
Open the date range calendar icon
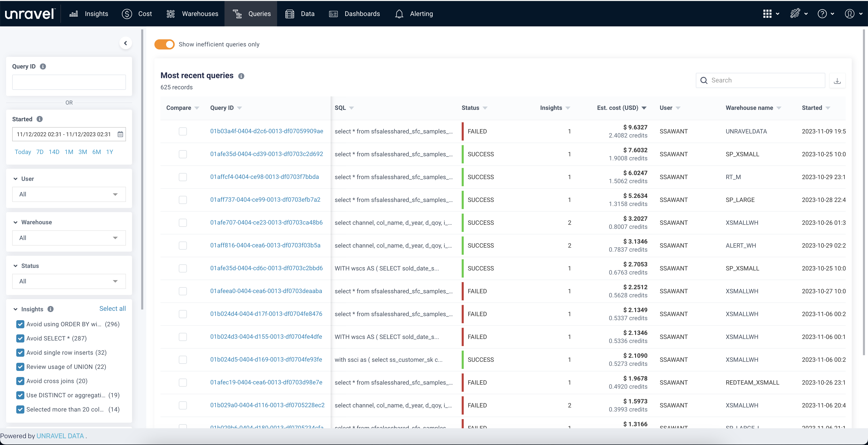click(120, 134)
